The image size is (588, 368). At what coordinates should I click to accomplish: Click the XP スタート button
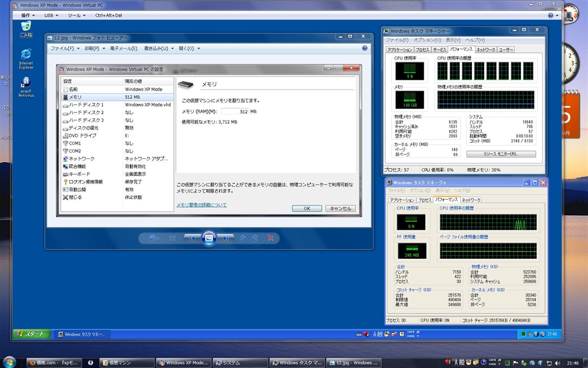click(x=32, y=334)
